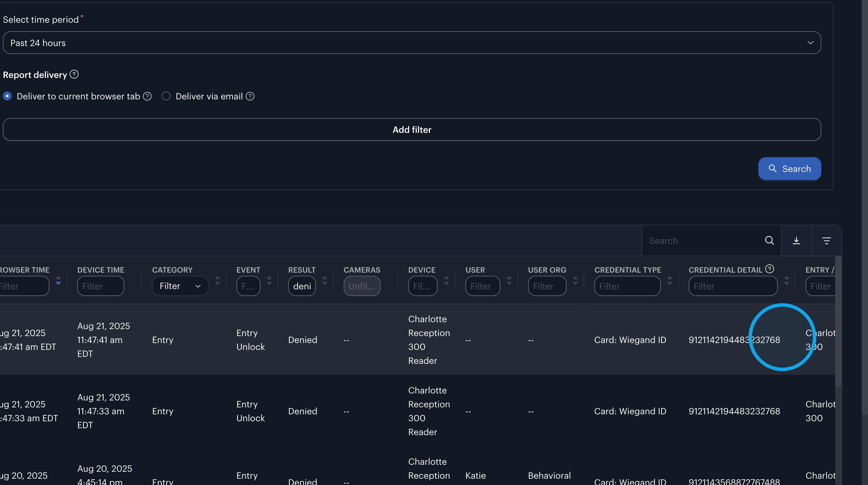Show help for Deliver via email

coord(250,96)
